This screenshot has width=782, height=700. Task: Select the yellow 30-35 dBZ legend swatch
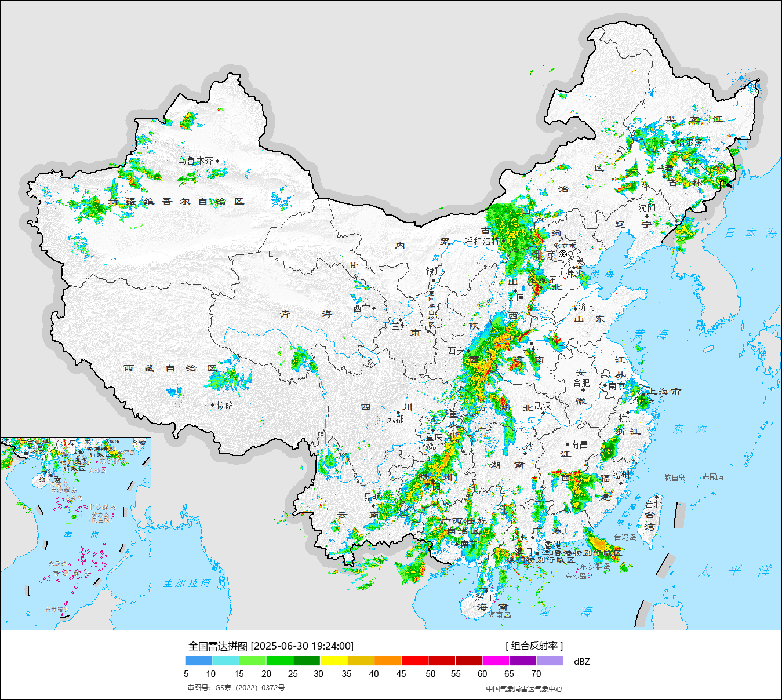point(333,661)
